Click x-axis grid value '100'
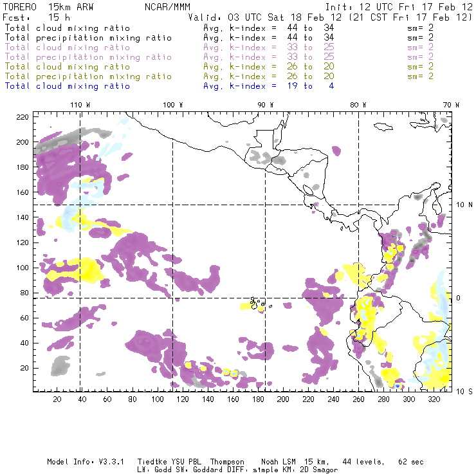Screen dimensions: 476x476 (x=158, y=399)
